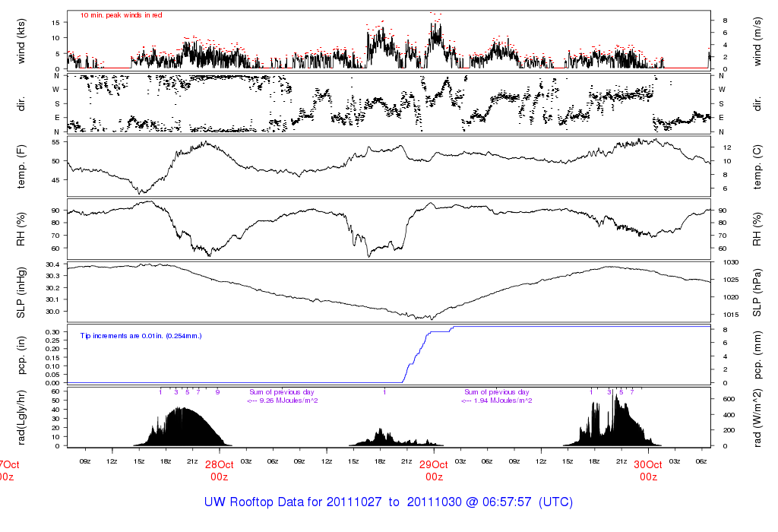Image resolution: width=778 pixels, height=532 pixels.
Task: Select the 'rad (W/m^2)' axis label
Action: pyautogui.click(x=757, y=417)
